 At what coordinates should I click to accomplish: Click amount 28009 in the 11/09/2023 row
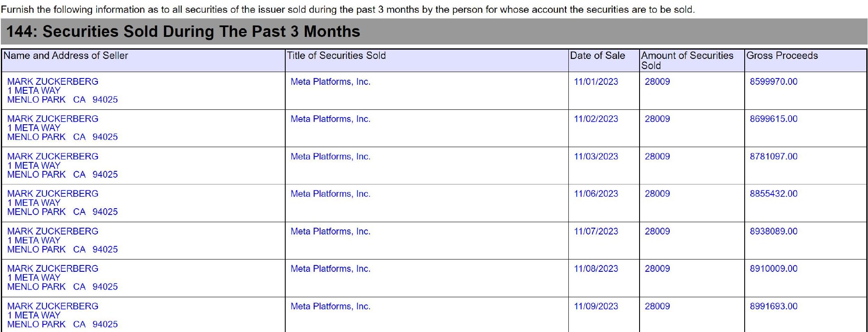tap(657, 307)
